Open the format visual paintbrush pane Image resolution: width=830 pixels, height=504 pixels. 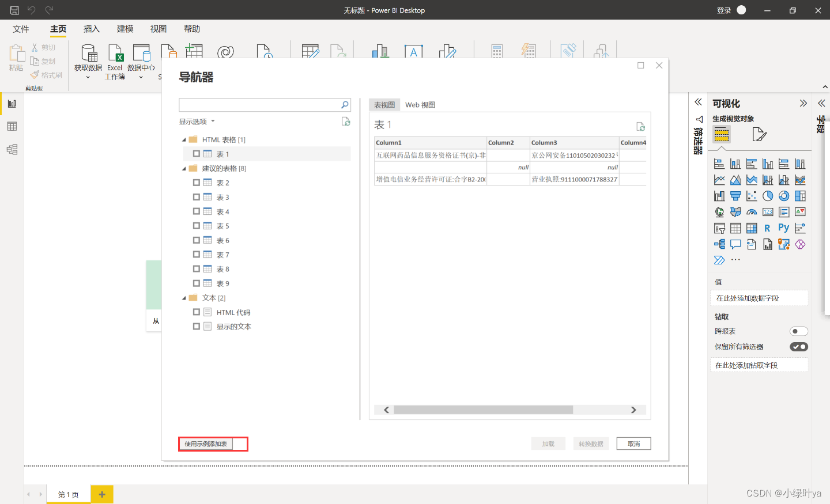click(759, 135)
